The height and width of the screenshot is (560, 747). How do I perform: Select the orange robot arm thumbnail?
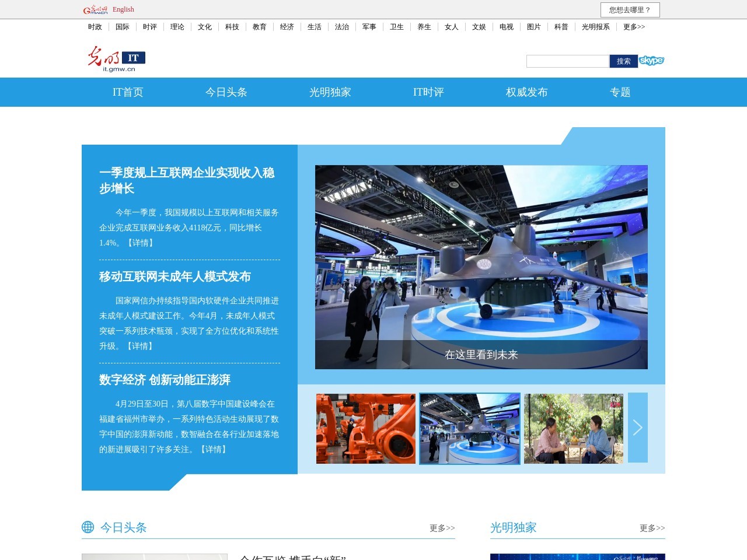click(x=366, y=428)
